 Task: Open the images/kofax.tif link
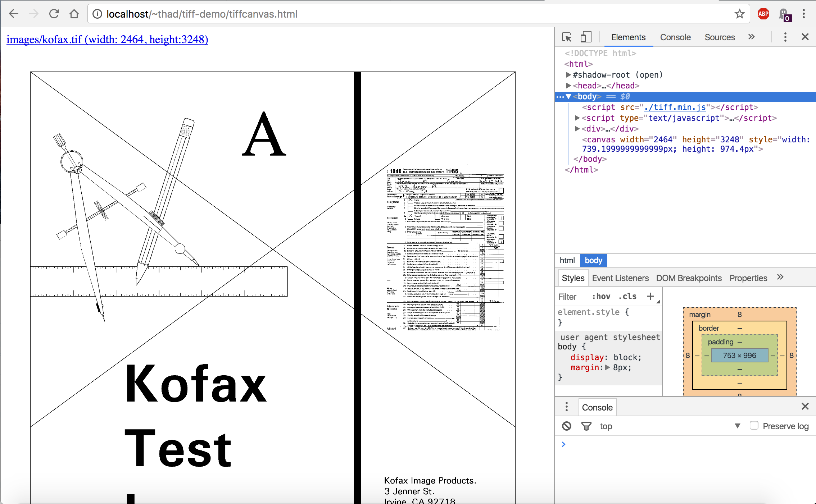click(107, 39)
